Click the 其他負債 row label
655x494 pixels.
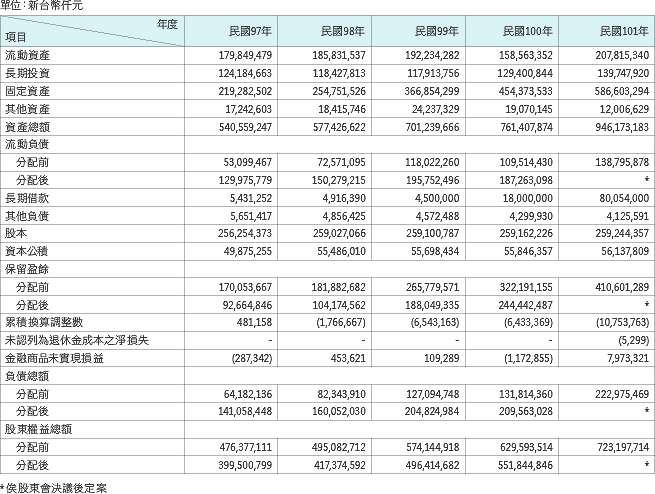(x=27, y=216)
